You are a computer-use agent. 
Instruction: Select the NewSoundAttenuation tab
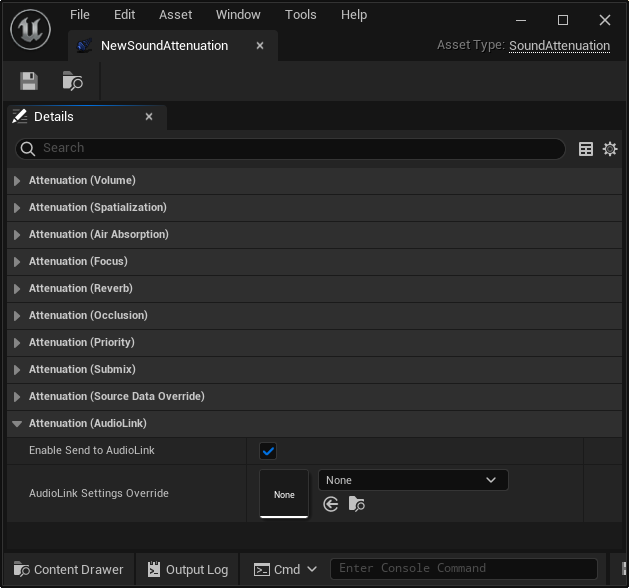[164, 46]
